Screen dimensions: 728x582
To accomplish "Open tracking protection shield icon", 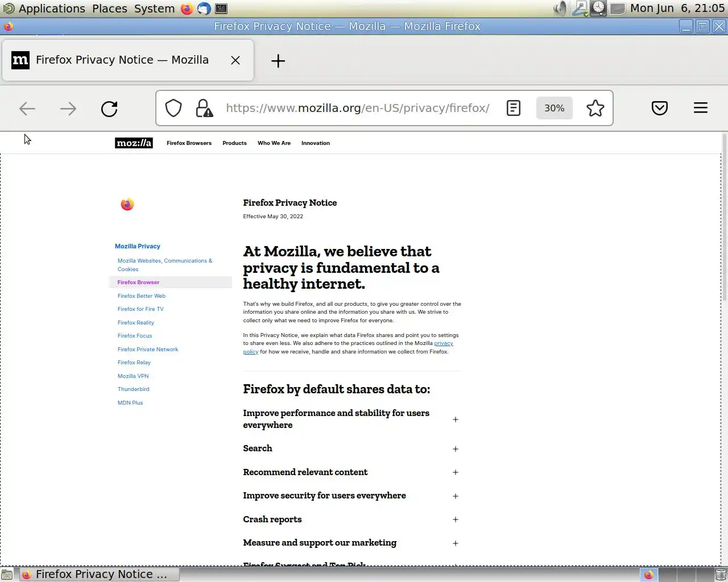I will [173, 108].
